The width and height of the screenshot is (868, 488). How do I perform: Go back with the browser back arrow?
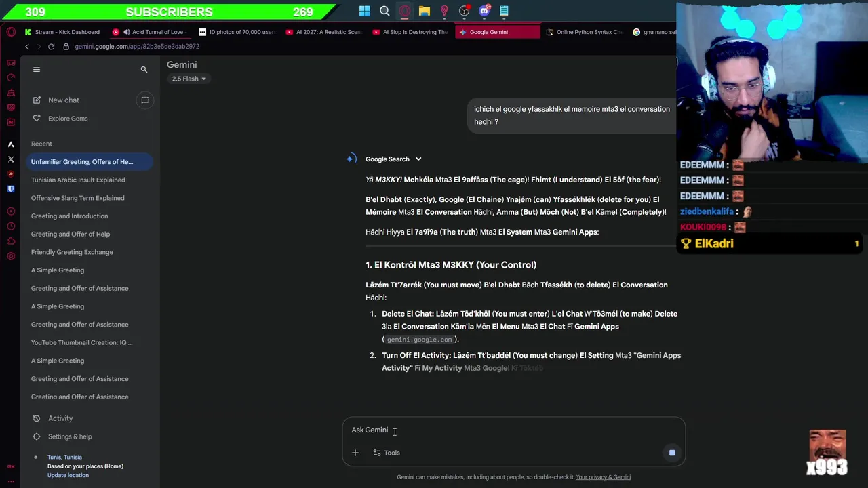point(27,47)
